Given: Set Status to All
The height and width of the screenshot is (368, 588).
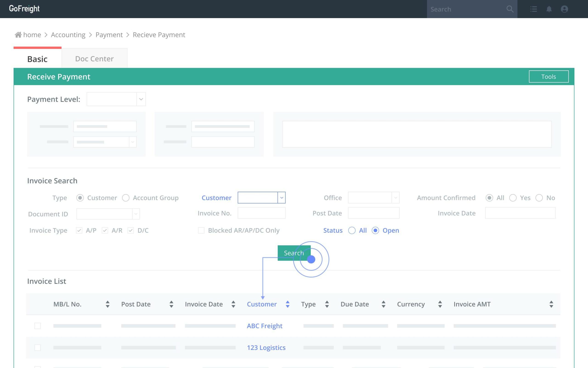Looking at the screenshot, I should point(352,230).
